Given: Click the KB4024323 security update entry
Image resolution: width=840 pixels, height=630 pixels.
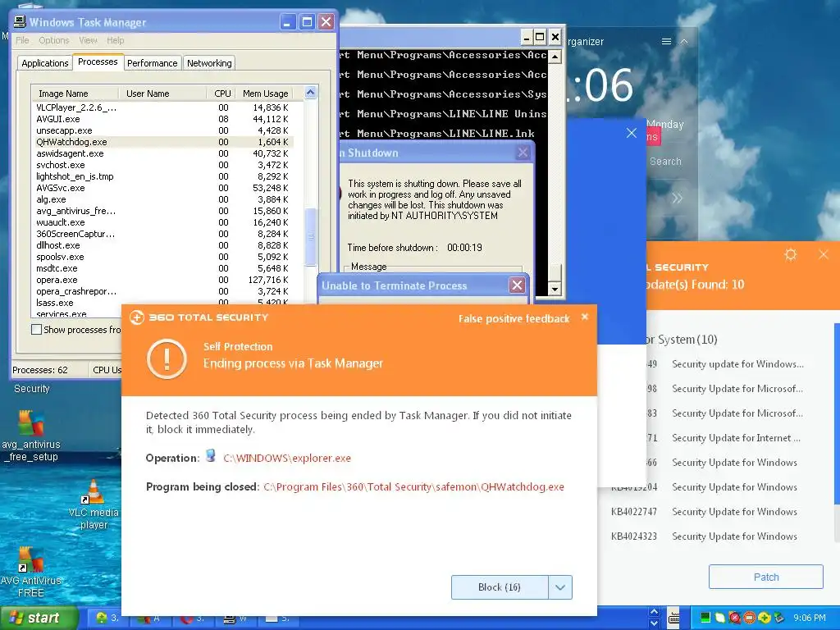Looking at the screenshot, I should pos(704,536).
